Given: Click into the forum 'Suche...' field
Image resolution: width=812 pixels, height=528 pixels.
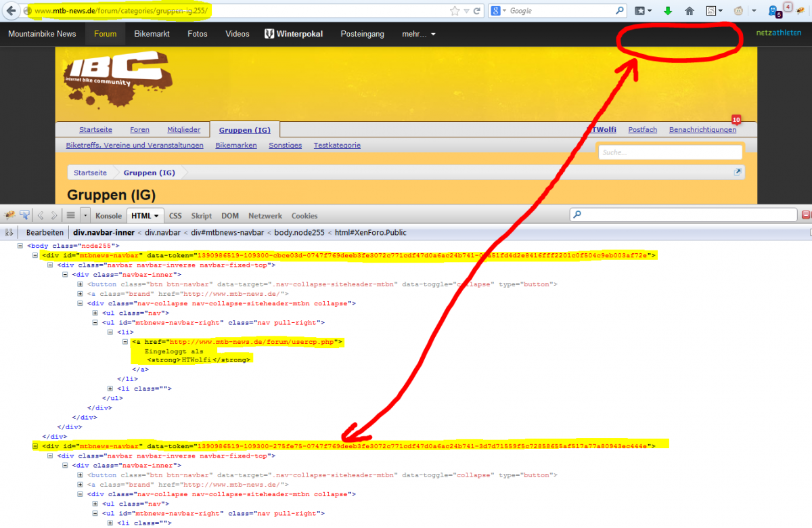Looking at the screenshot, I should click(x=670, y=152).
